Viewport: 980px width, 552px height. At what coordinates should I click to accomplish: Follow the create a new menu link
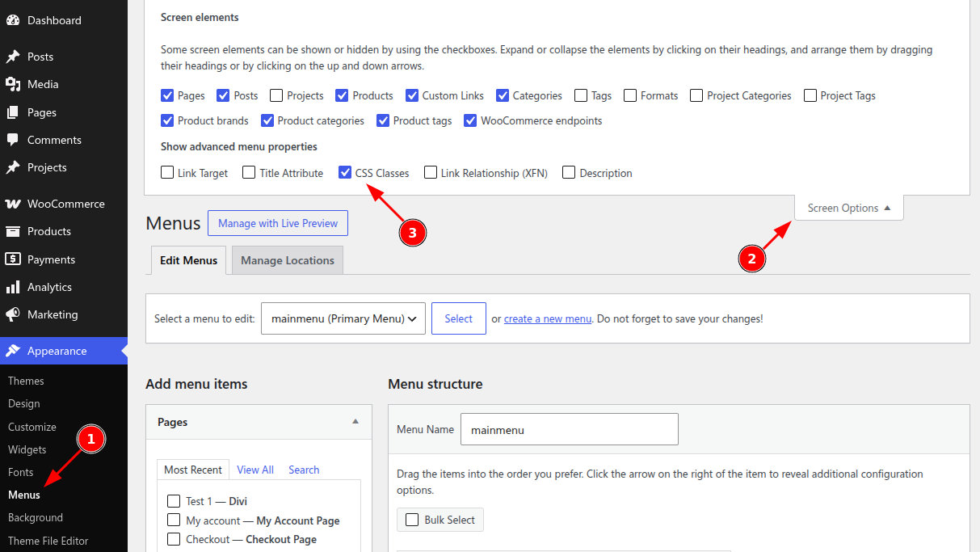coord(548,318)
